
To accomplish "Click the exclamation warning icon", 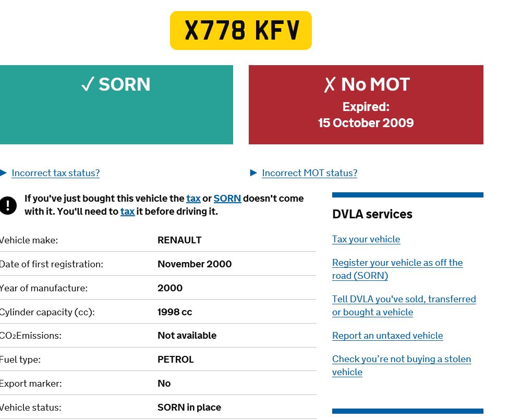I will coord(8,205).
